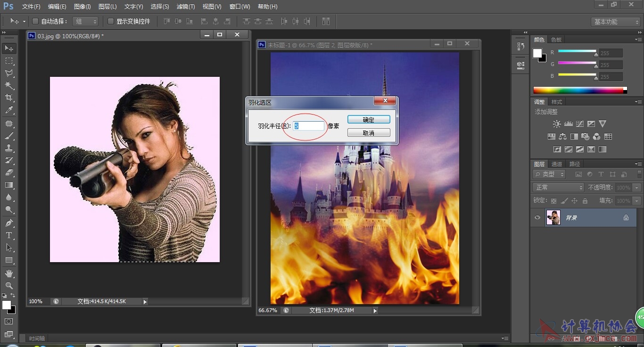
Task: Select the Blur tool
Action: (x=9, y=198)
